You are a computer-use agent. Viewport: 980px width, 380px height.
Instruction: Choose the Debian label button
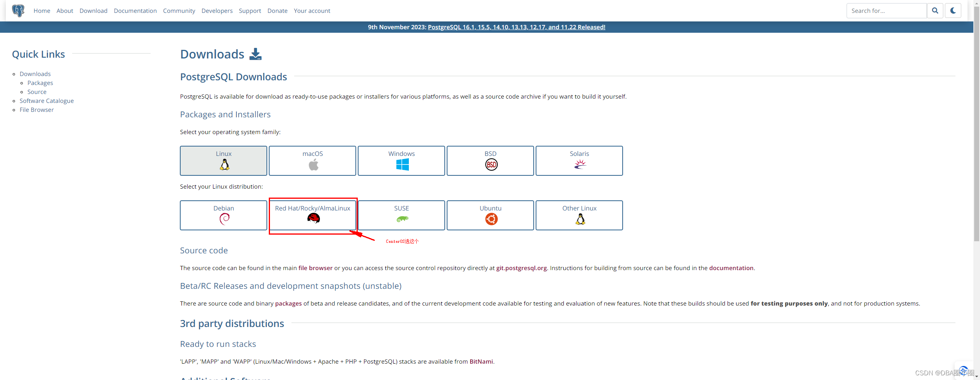(x=224, y=208)
